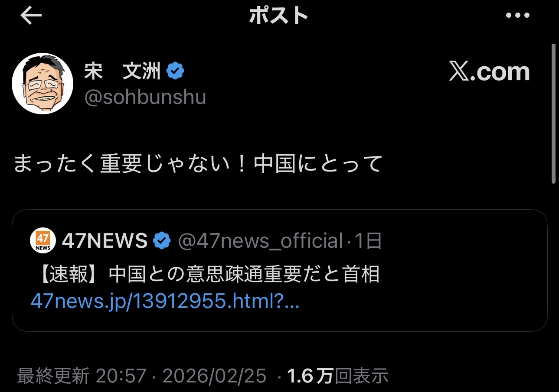The image size is (559, 392).
Task: Open the 最終更新 20:57 edit history
Action: click(82, 376)
